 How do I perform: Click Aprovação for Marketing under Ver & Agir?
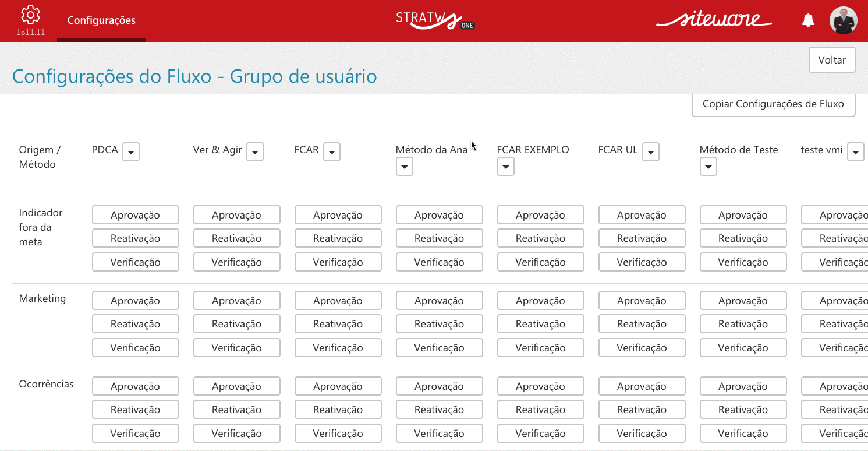click(x=237, y=301)
